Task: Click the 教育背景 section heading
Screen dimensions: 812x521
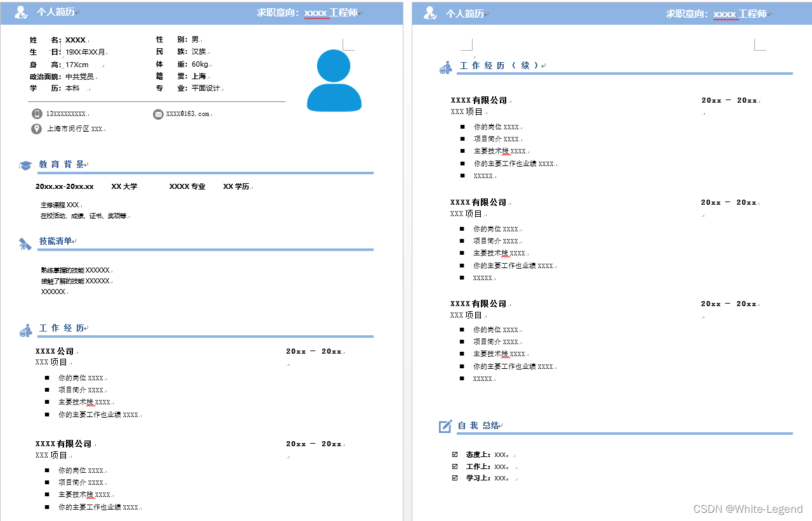Action: click(62, 164)
